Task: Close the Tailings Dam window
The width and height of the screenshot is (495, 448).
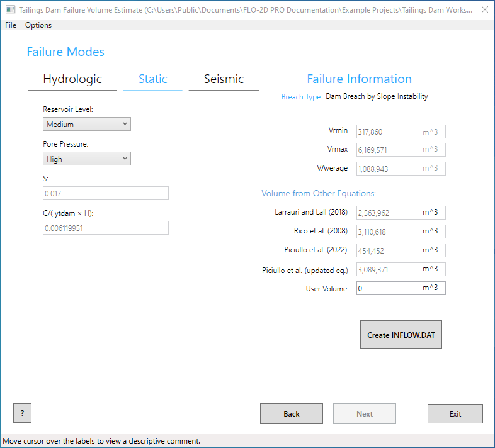Action: pyautogui.click(x=483, y=9)
